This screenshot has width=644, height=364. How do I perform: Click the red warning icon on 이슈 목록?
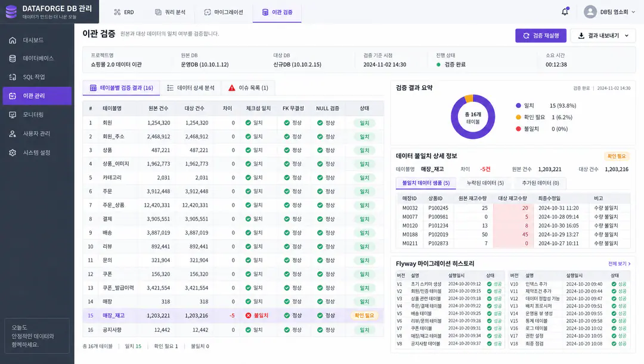(x=231, y=88)
